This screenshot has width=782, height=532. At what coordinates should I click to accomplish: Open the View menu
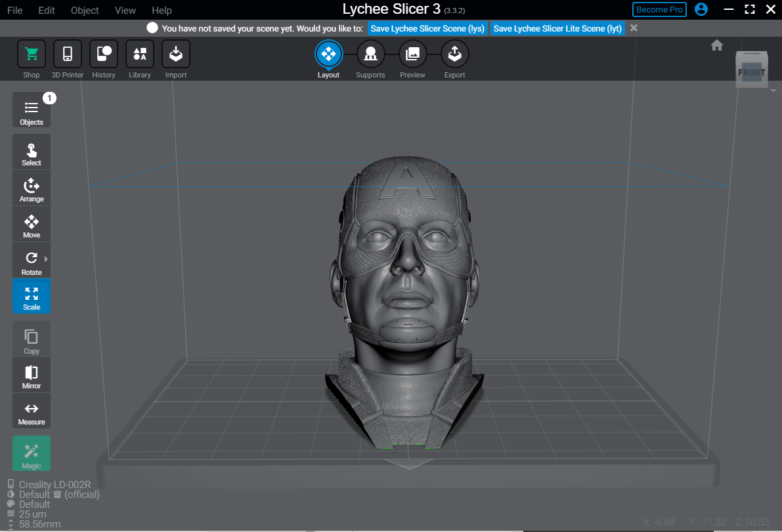point(125,10)
